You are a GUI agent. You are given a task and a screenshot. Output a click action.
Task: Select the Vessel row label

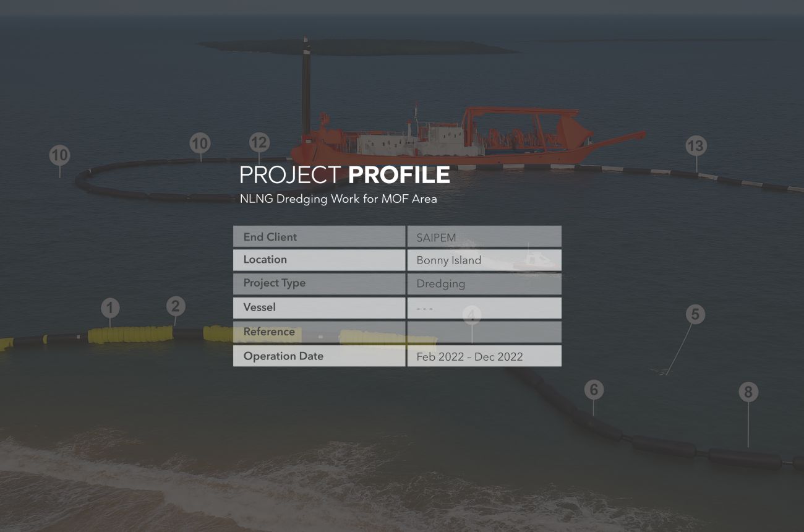[x=319, y=307]
